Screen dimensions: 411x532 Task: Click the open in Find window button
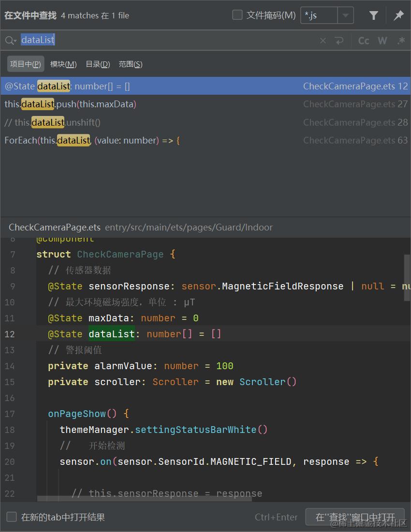pyautogui.click(x=355, y=517)
